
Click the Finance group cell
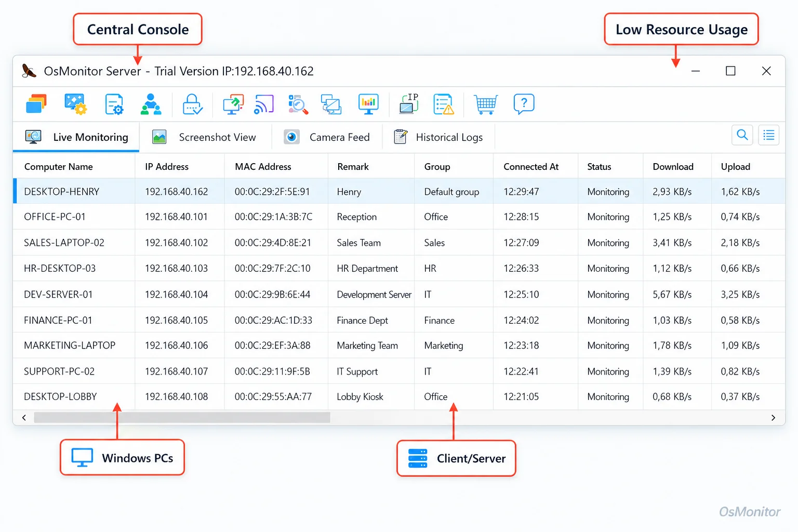pyautogui.click(x=439, y=321)
